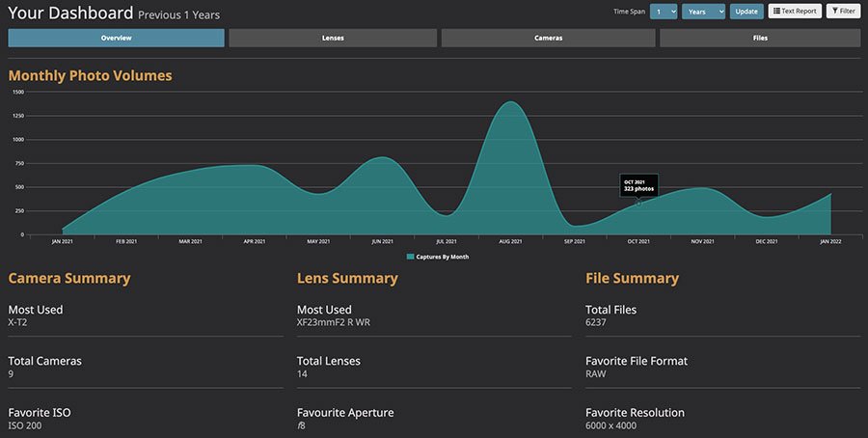Click the Total Lenses value 14

coord(302,373)
